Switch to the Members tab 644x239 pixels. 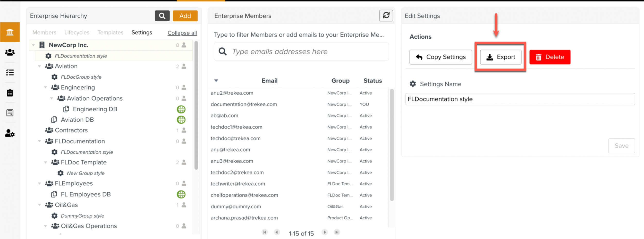coord(44,32)
